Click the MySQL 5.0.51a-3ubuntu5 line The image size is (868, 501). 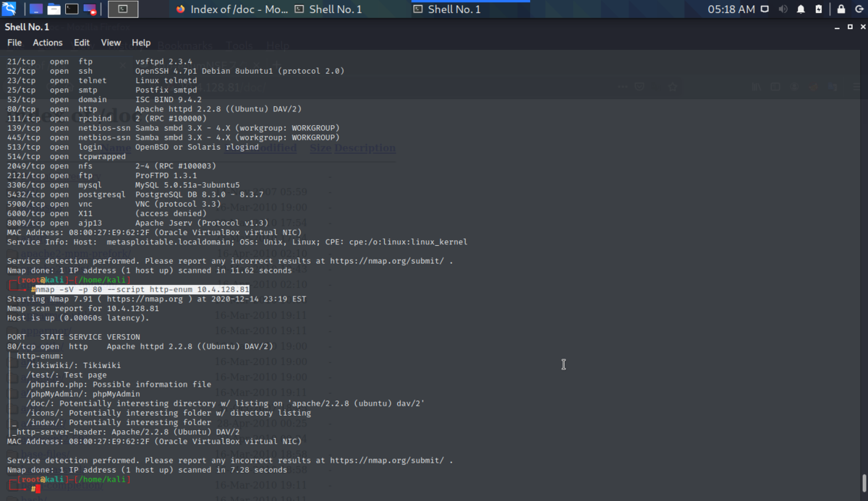(x=123, y=185)
